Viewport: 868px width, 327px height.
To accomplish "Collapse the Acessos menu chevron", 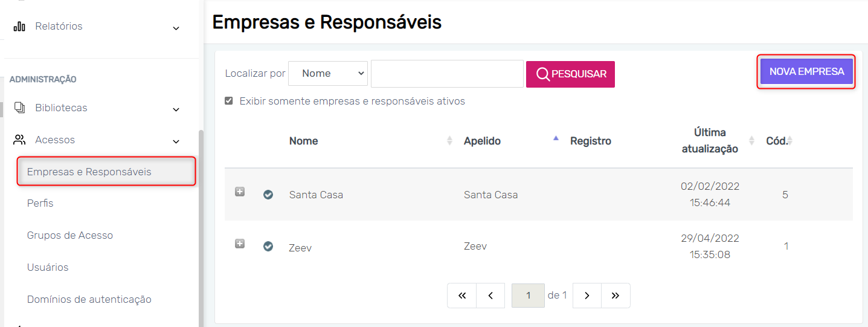I will [x=176, y=141].
